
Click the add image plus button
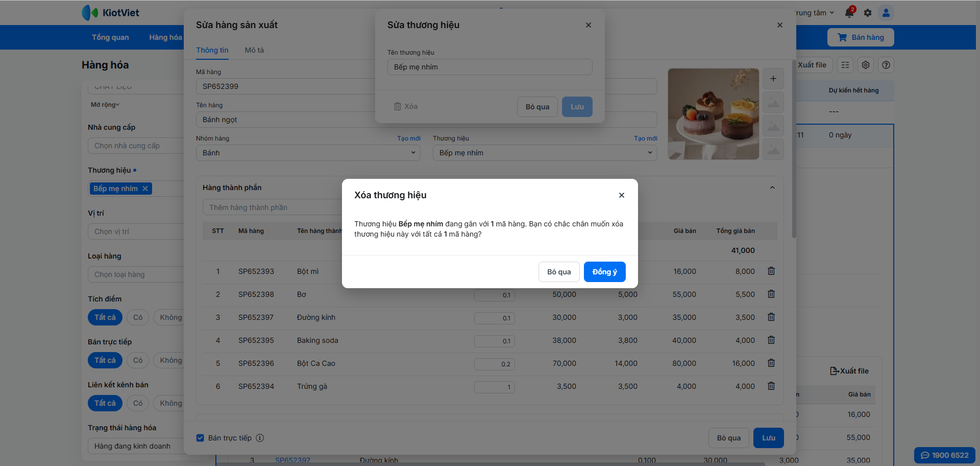point(773,79)
